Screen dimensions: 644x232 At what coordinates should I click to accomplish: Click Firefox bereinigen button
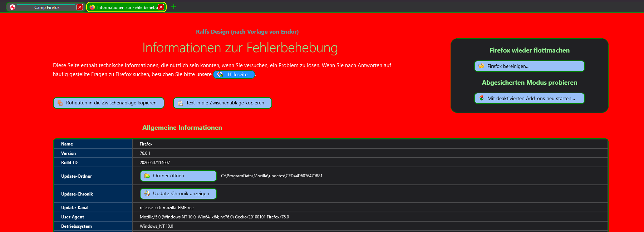coord(530,66)
